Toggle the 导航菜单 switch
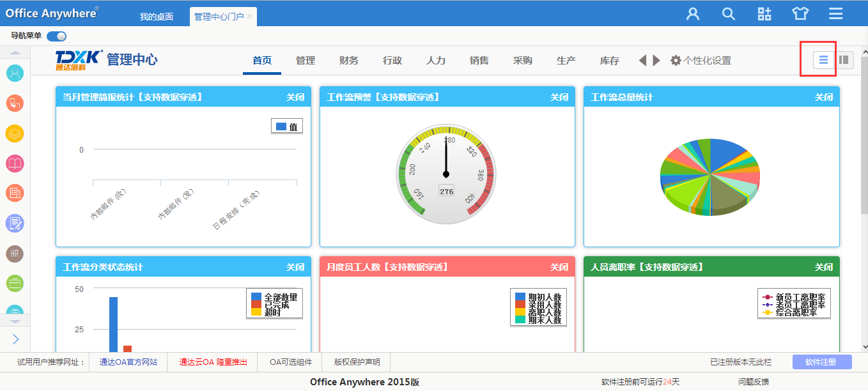 pyautogui.click(x=56, y=36)
